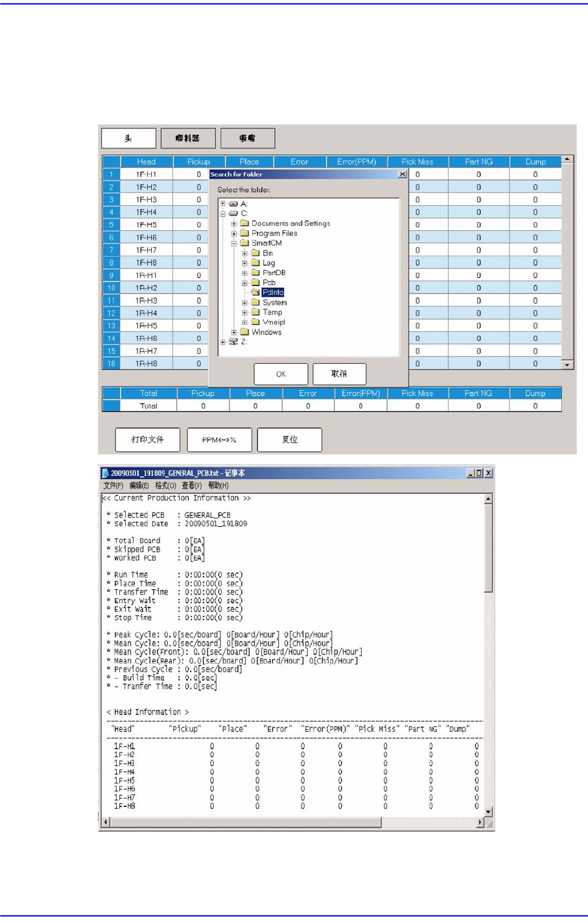588x923 pixels.
Task: Cancel the Search for Folder dialog with 取消
Action: (339, 374)
